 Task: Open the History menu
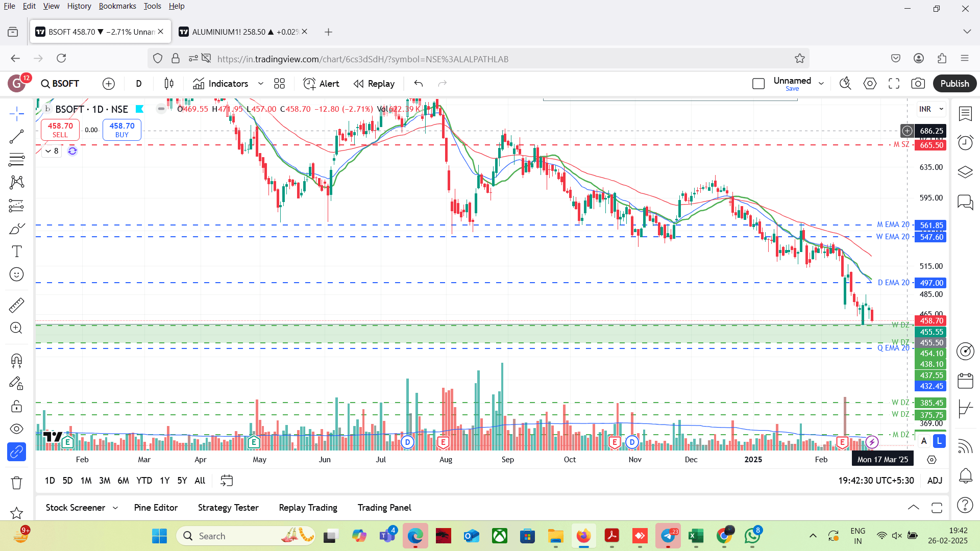pos(79,6)
